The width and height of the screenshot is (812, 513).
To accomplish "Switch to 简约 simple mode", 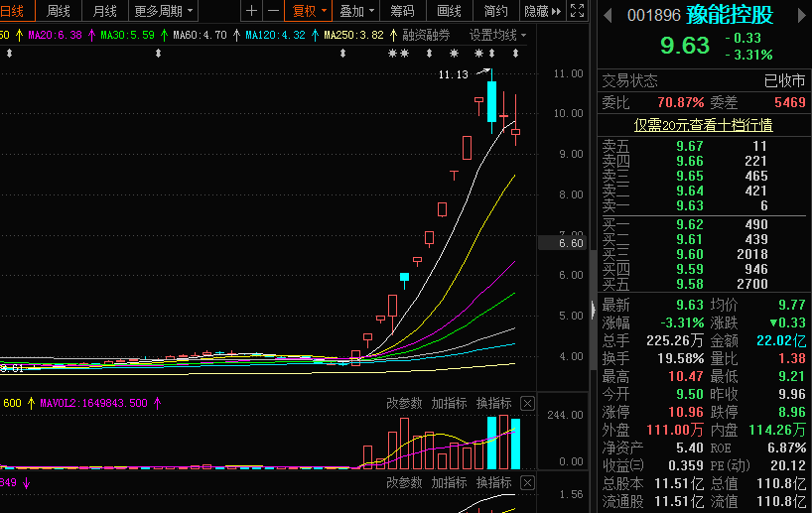I will pyautogui.click(x=495, y=11).
